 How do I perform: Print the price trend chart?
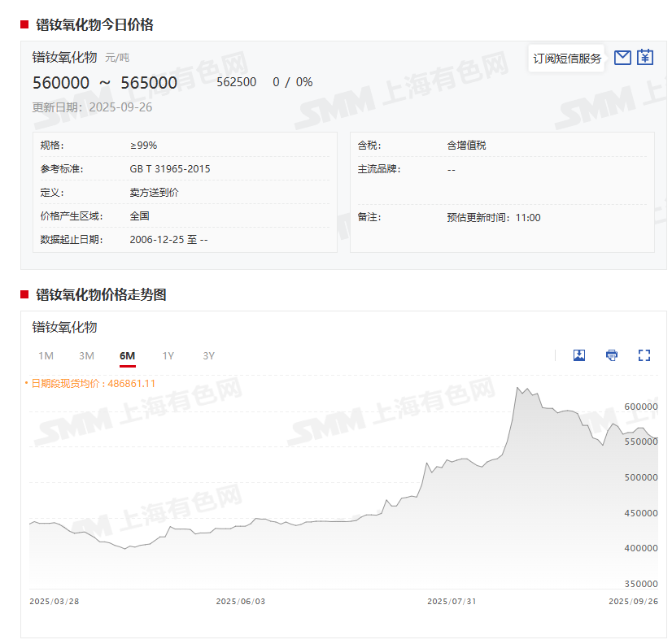612,355
